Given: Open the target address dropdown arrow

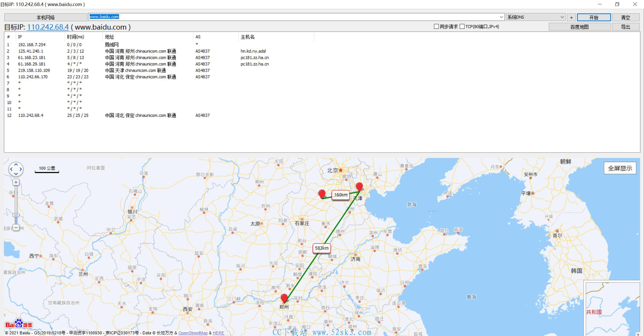Looking at the screenshot, I should point(501,17).
